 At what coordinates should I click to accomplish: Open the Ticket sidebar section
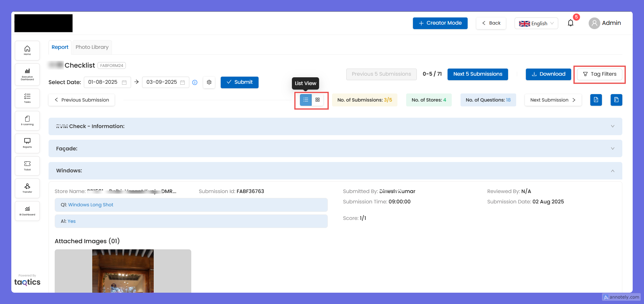[x=27, y=166]
